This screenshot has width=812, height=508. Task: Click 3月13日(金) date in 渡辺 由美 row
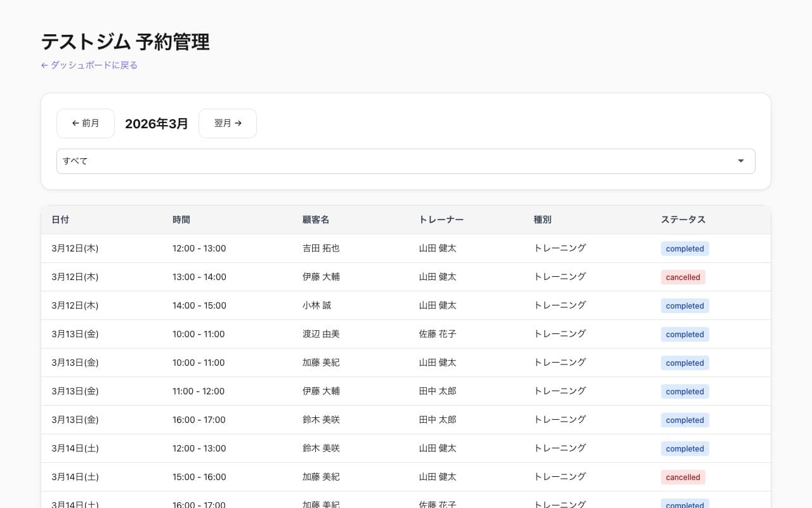[75, 334]
